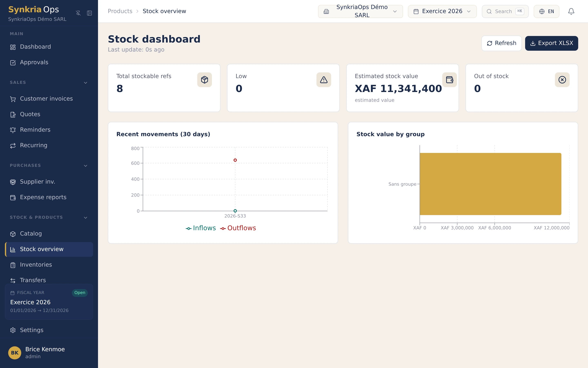Open the SynkriaOps Démo SARL company dropdown
Viewport: 588px width, 368px height.
[x=360, y=11]
